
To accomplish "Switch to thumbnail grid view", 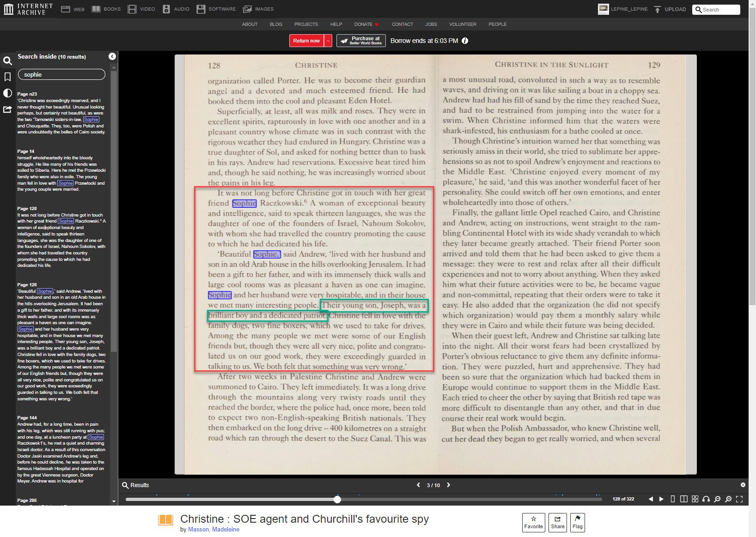I will [x=695, y=499].
